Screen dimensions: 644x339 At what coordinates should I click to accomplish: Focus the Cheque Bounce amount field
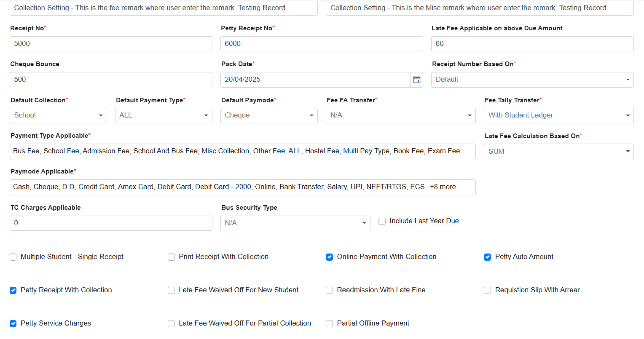click(111, 80)
